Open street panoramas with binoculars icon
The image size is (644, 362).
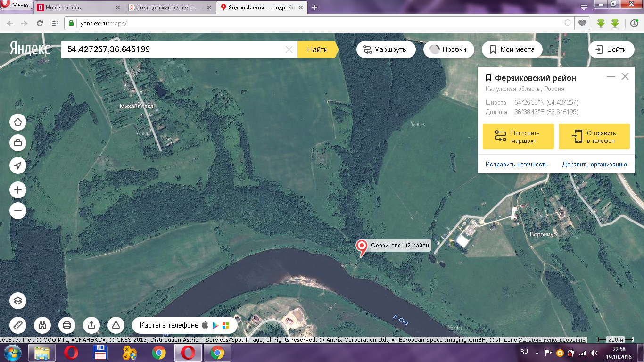42,325
